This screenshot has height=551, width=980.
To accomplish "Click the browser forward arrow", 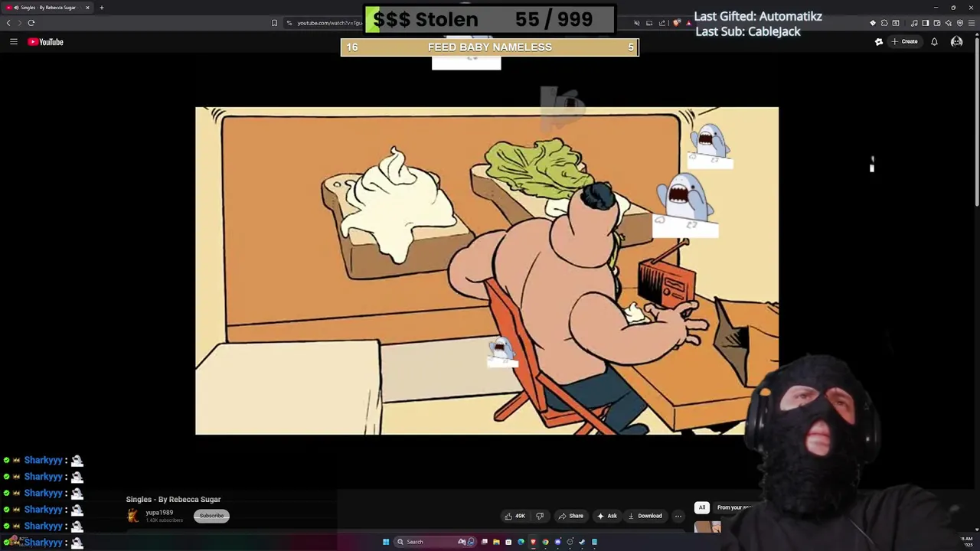I will (x=20, y=23).
